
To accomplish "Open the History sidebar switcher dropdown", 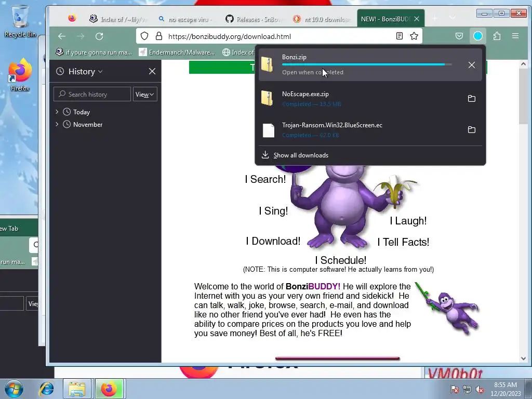I will pos(86,71).
